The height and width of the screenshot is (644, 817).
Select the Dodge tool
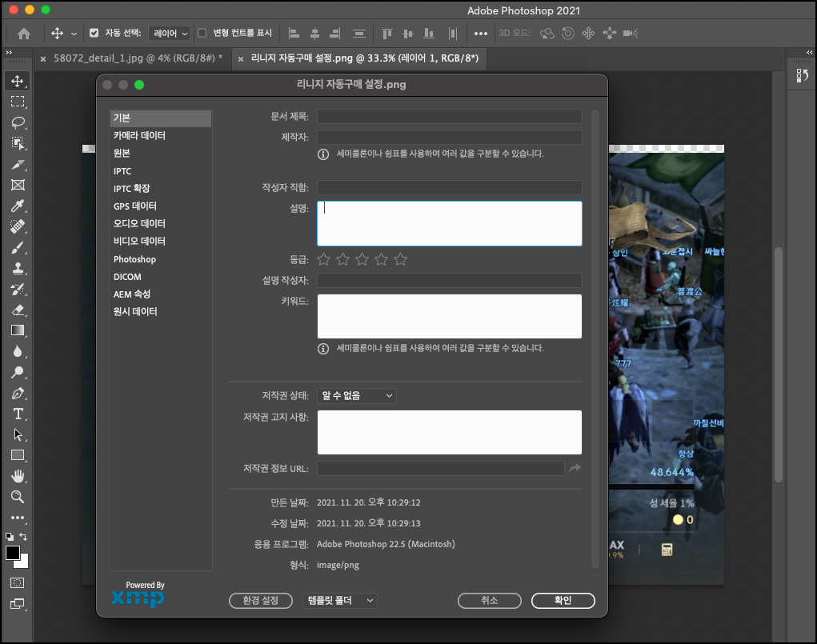click(x=18, y=372)
